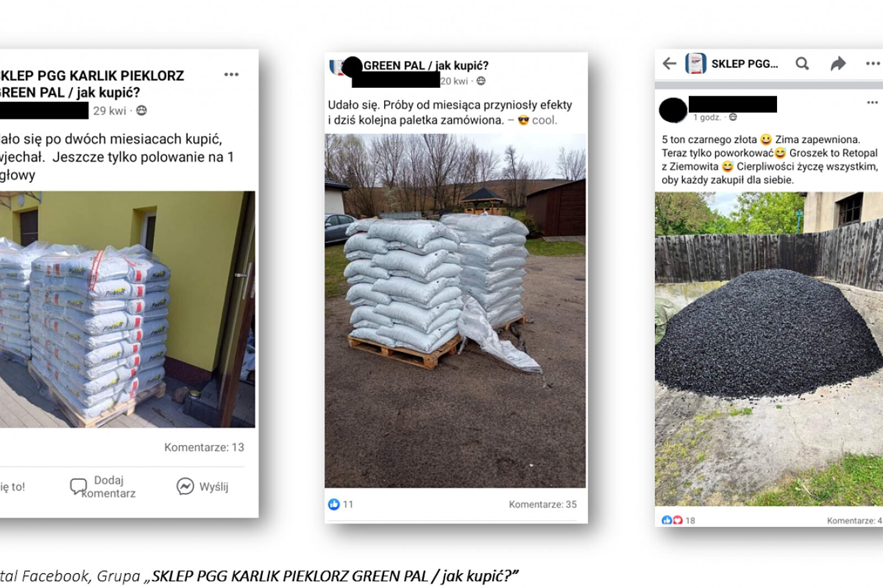
Task: Click the share arrow icon in header
Action: (838, 63)
